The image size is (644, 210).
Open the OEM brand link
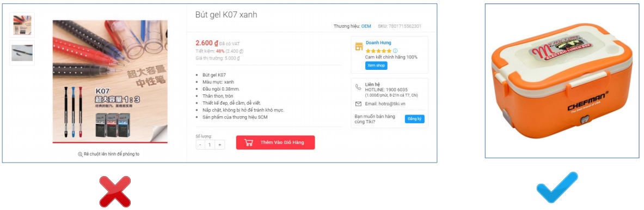[x=366, y=26]
